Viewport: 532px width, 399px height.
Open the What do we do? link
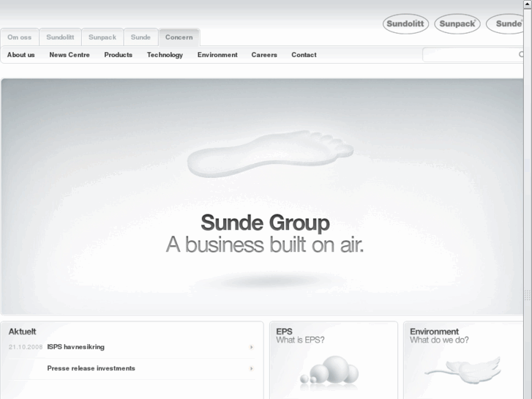click(439, 340)
